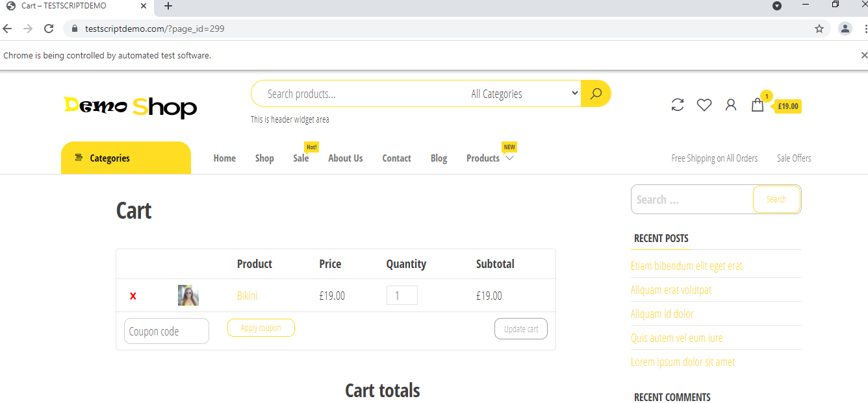Viewport: 868px width, 403px height.
Task: Focus the Coupon code field
Action: pos(166,331)
